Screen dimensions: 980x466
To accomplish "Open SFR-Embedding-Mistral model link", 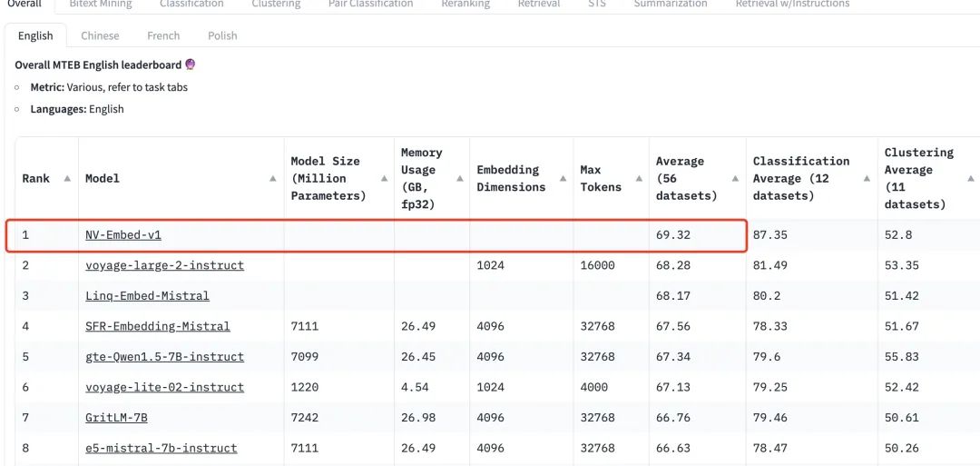I will point(158,326).
